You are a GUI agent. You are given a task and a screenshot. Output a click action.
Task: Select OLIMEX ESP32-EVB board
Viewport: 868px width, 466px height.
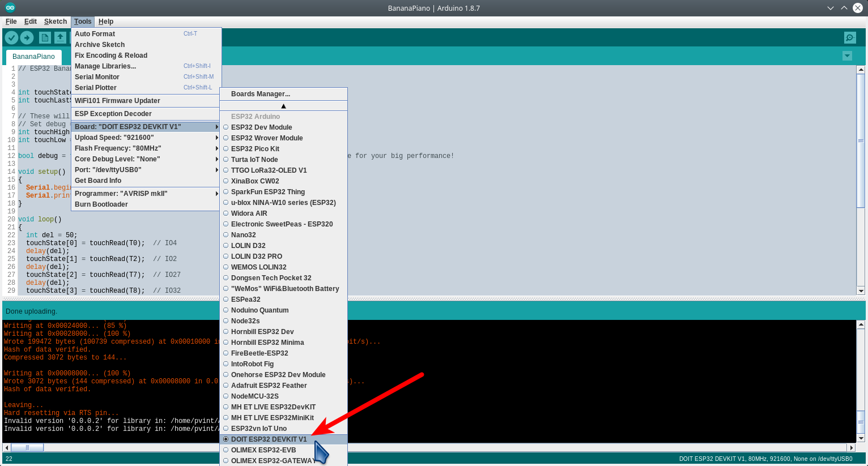click(283, 450)
